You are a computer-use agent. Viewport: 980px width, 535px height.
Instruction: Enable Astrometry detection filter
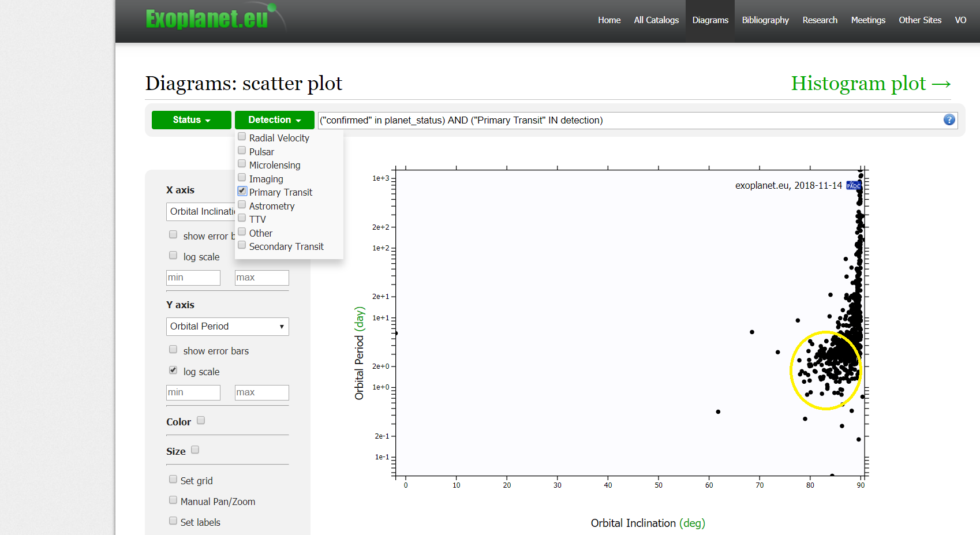coord(242,205)
